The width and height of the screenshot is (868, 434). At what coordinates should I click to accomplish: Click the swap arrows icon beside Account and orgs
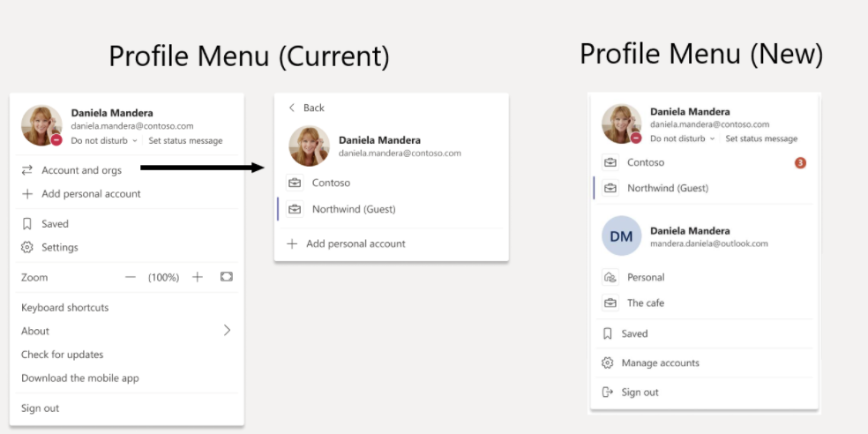pyautogui.click(x=26, y=170)
